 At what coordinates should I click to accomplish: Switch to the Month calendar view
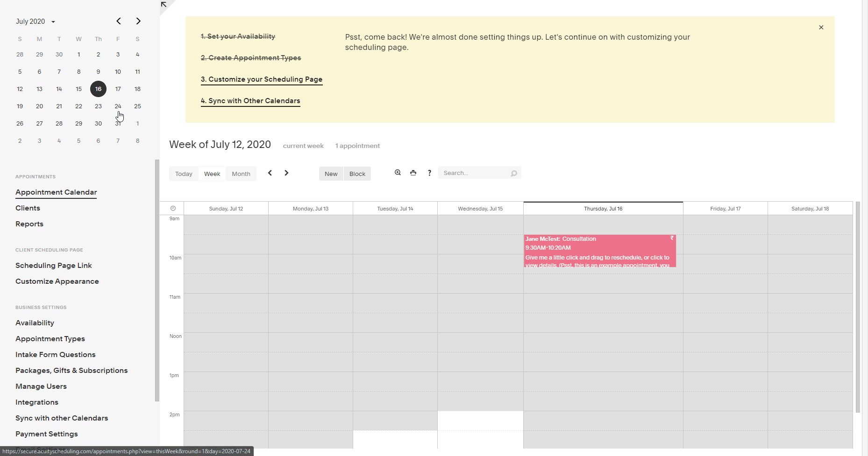[x=241, y=173]
